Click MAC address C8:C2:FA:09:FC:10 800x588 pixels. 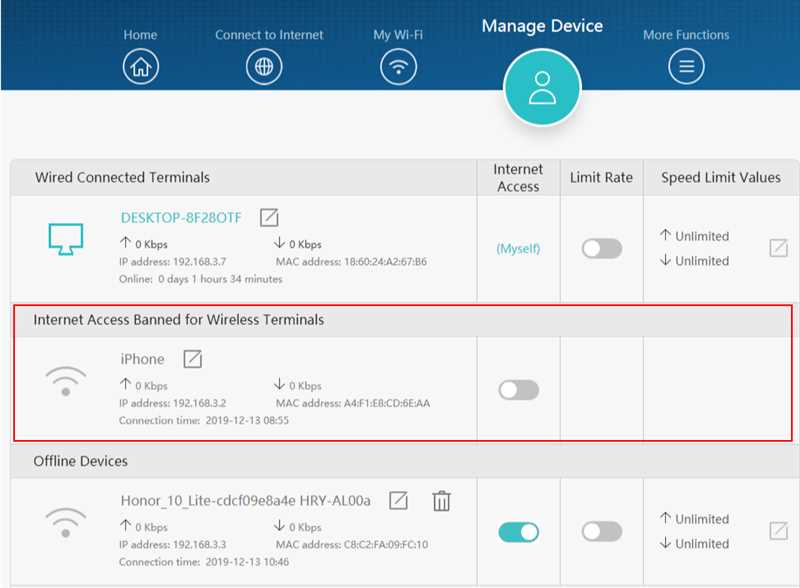tap(352, 545)
